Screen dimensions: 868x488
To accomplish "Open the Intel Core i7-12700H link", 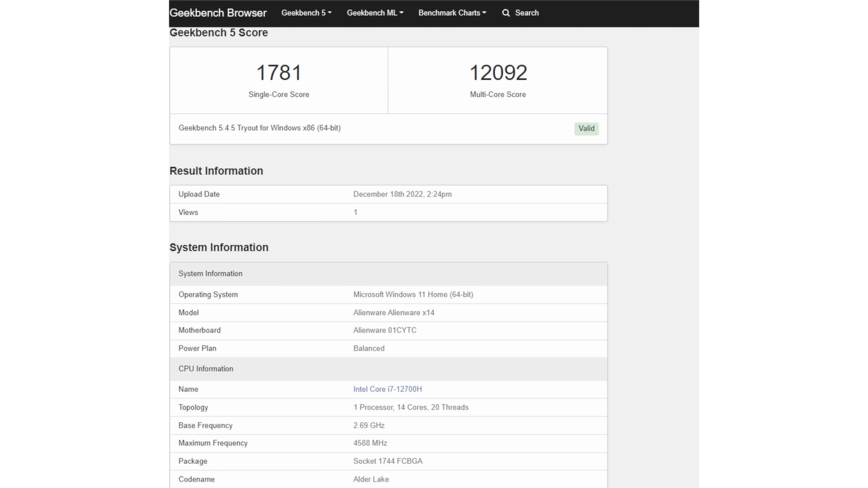I will pyautogui.click(x=387, y=389).
